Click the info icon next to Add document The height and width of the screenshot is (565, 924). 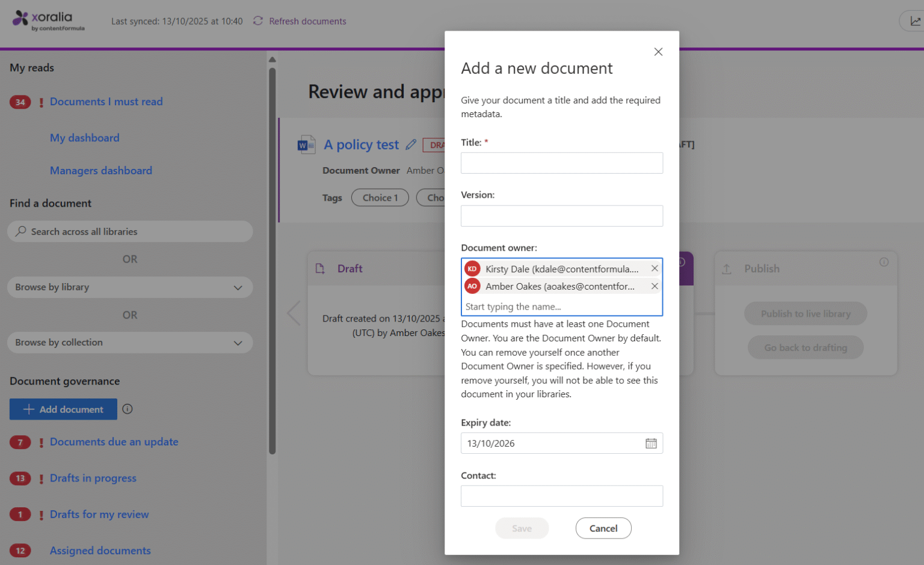[128, 409]
